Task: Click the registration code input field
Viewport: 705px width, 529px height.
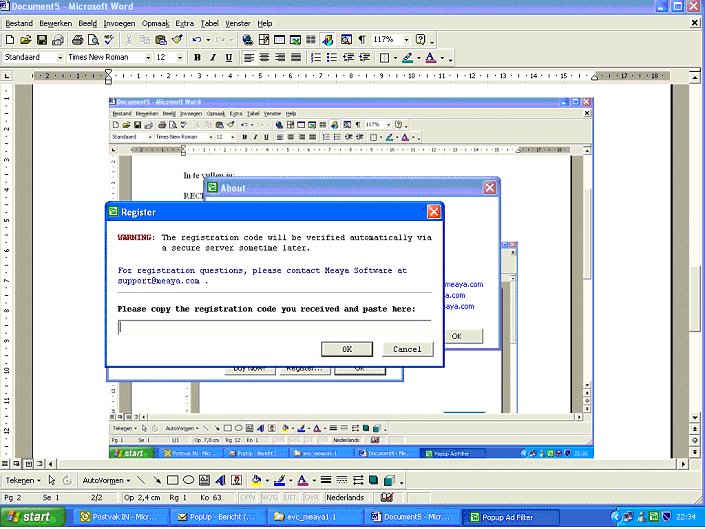Action: [274, 327]
